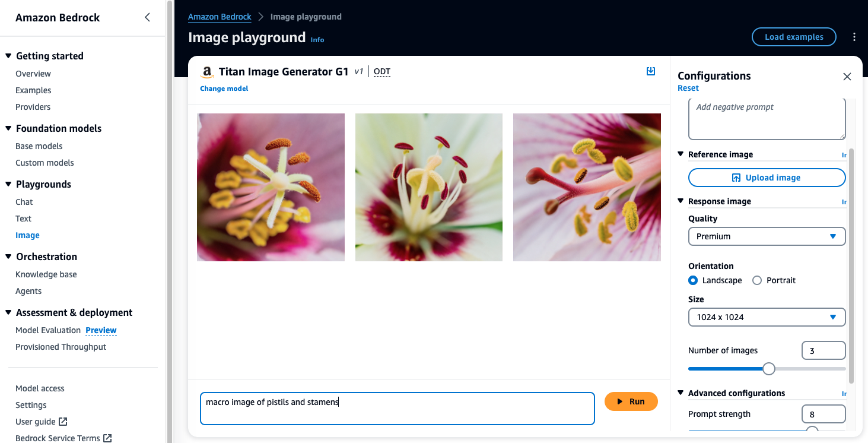Select the Landscape orientation radio button
The height and width of the screenshot is (443, 868).
point(693,280)
